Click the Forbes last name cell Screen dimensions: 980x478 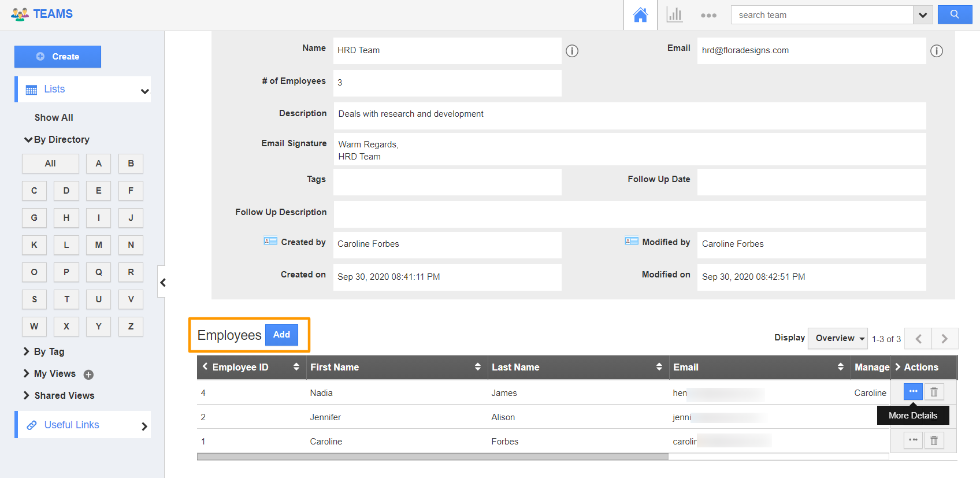click(x=504, y=442)
